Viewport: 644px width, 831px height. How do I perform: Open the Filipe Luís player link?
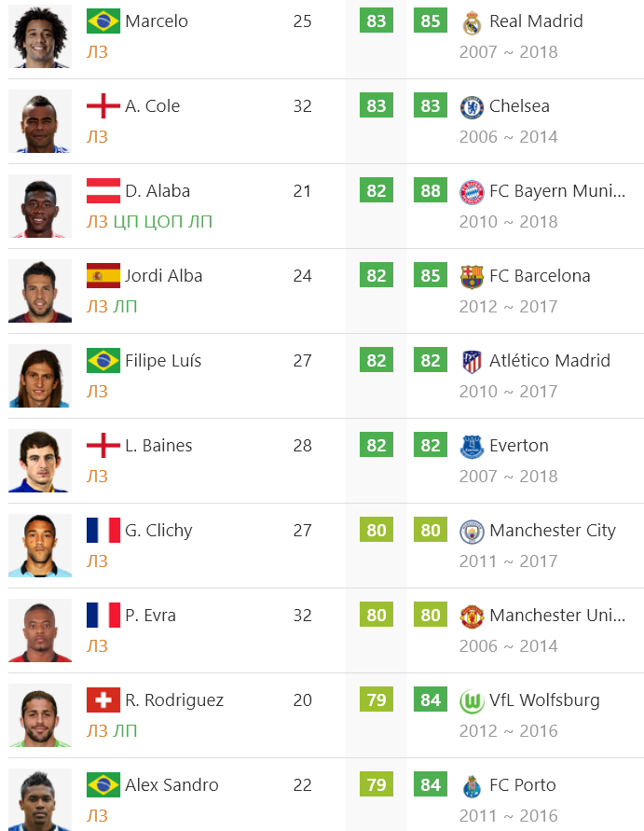pos(163,360)
